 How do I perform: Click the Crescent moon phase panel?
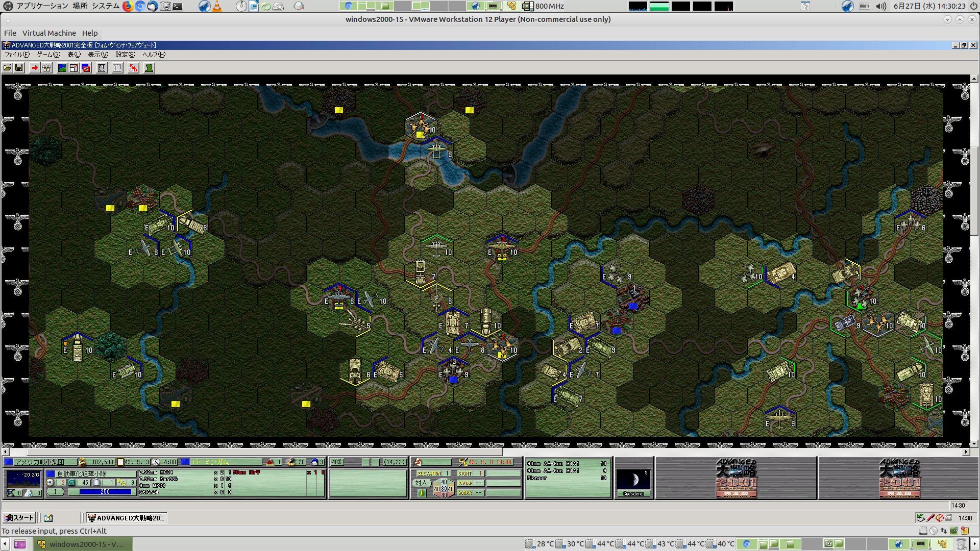633,483
